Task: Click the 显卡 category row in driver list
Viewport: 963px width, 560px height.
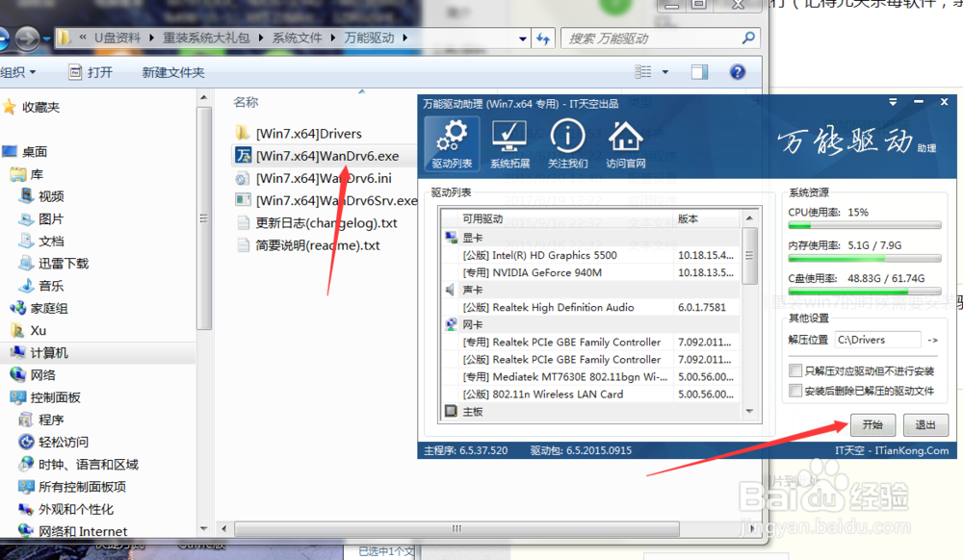Action: coord(591,238)
